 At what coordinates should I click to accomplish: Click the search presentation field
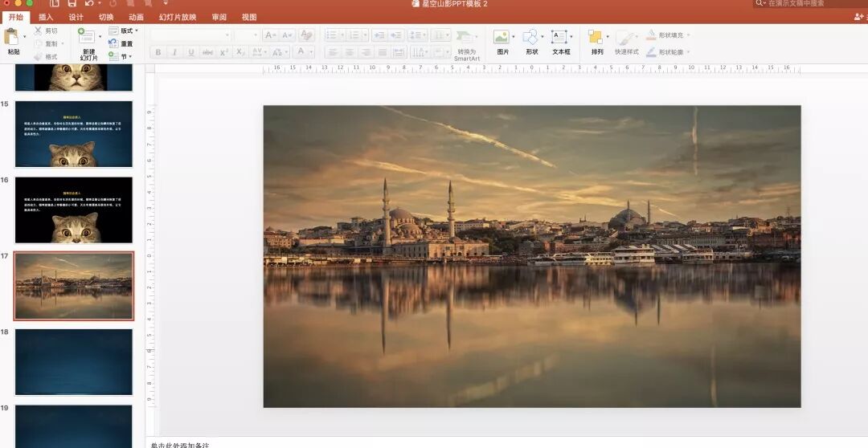[809, 3]
